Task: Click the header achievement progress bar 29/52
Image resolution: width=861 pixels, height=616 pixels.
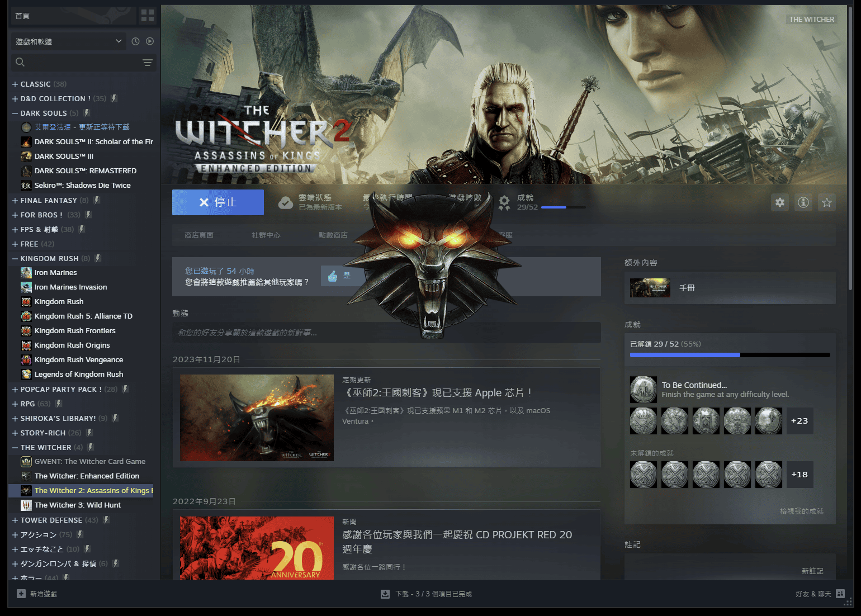Action: click(564, 207)
